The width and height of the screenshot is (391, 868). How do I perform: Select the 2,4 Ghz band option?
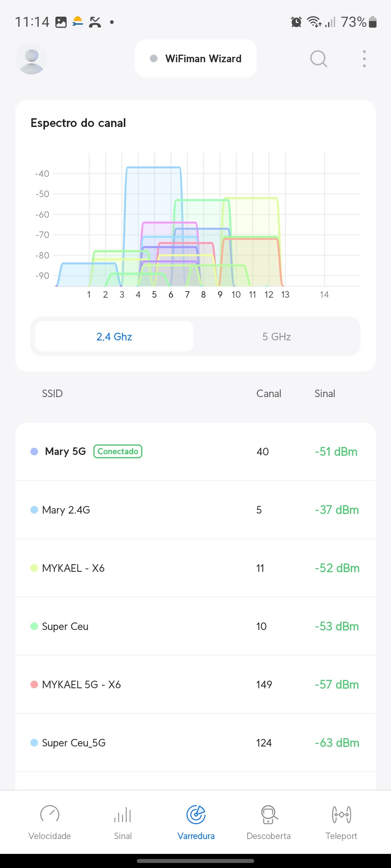click(114, 337)
